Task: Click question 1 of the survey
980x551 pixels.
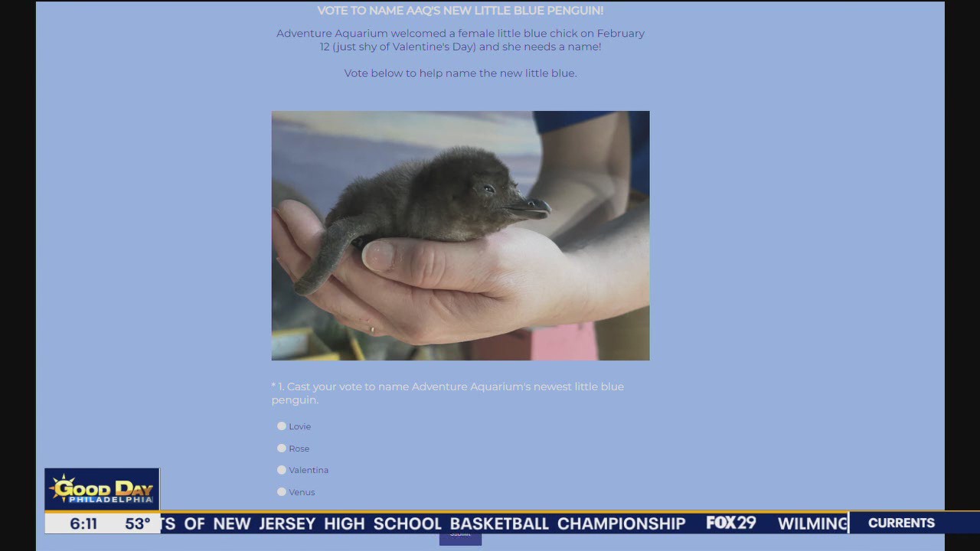Action: click(x=448, y=393)
